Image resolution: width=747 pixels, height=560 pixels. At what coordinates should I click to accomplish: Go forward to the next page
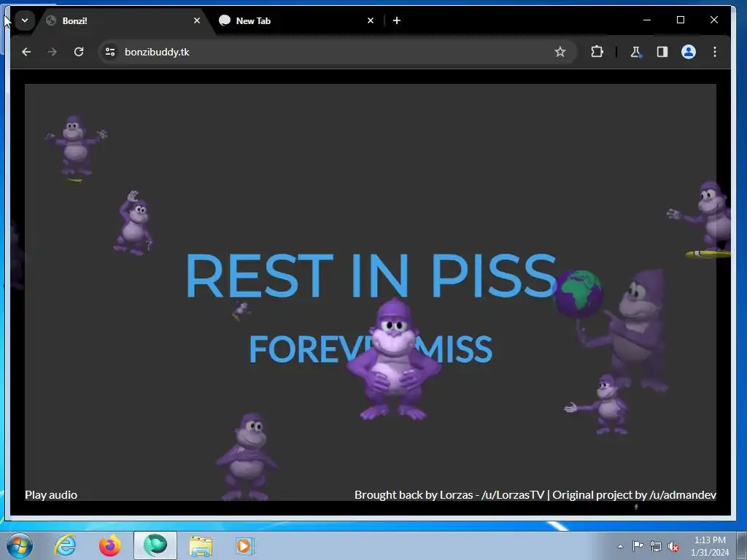pyautogui.click(x=53, y=52)
